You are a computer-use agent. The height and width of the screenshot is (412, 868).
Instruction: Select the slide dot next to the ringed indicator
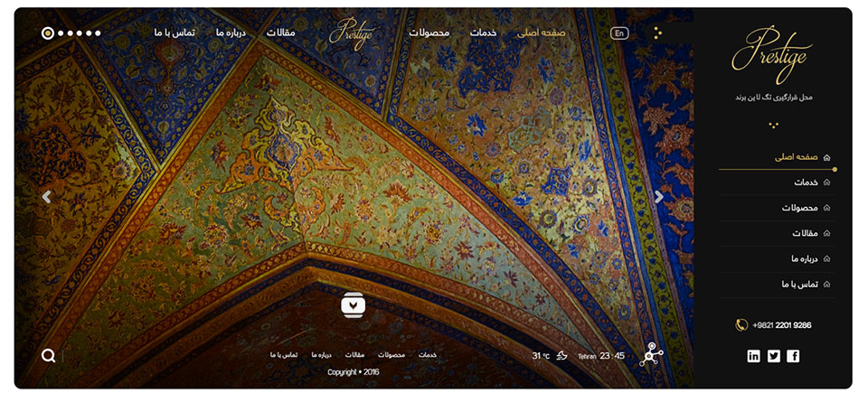(x=61, y=33)
